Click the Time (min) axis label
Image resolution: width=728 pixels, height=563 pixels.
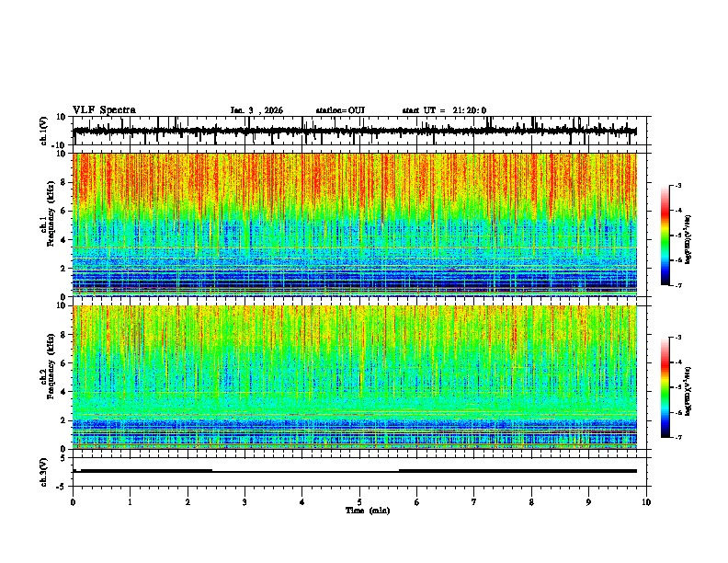[368, 511]
